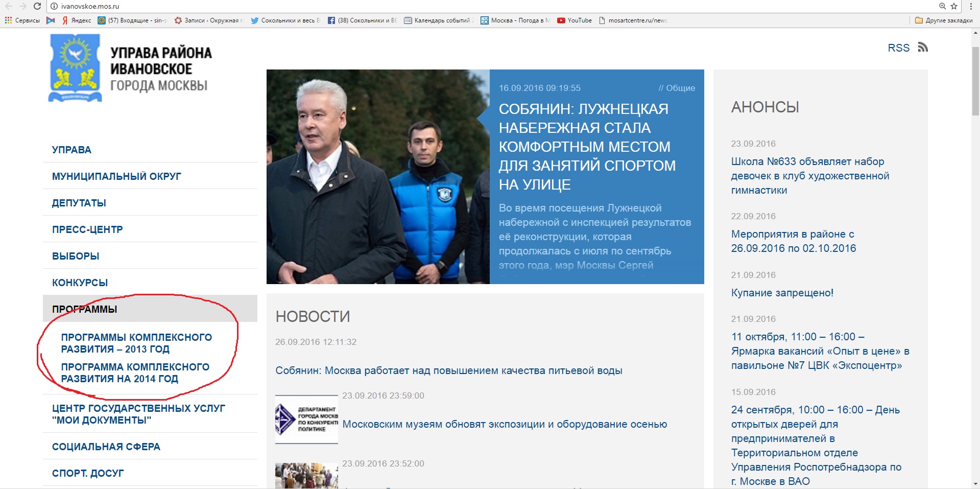Click the RSS feed icon
Viewport: 980px width, 489px height.
[x=923, y=47]
